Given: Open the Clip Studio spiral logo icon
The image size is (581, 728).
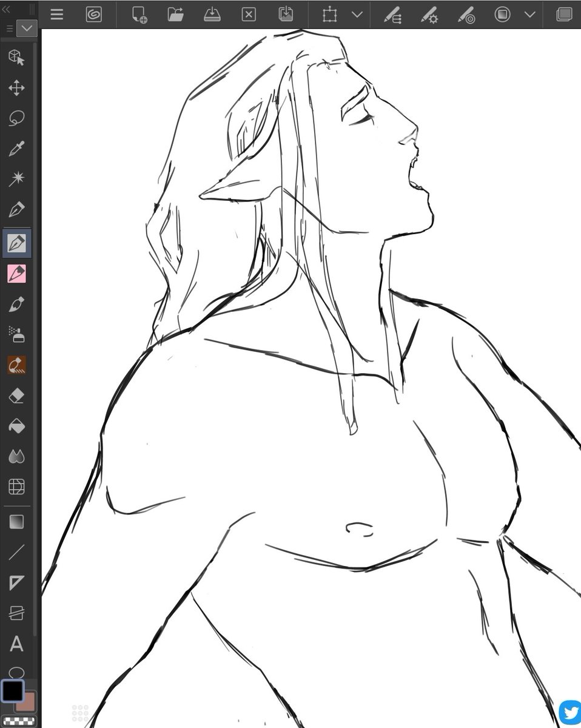Looking at the screenshot, I should [93, 15].
